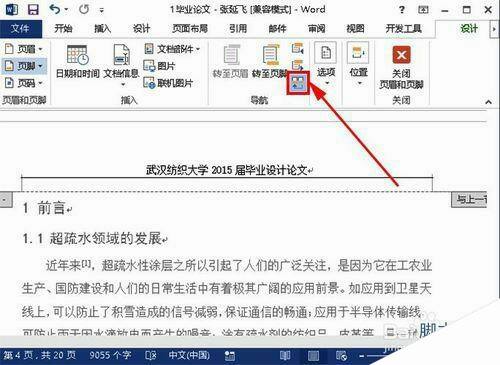This screenshot has height=365, width=500.
Task: Click paragraph line starting 生产、国防建设
Action: pos(227,288)
